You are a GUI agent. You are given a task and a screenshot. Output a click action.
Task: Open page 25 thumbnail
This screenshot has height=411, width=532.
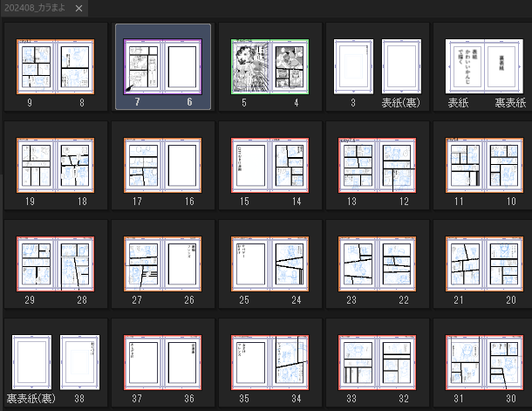point(250,264)
